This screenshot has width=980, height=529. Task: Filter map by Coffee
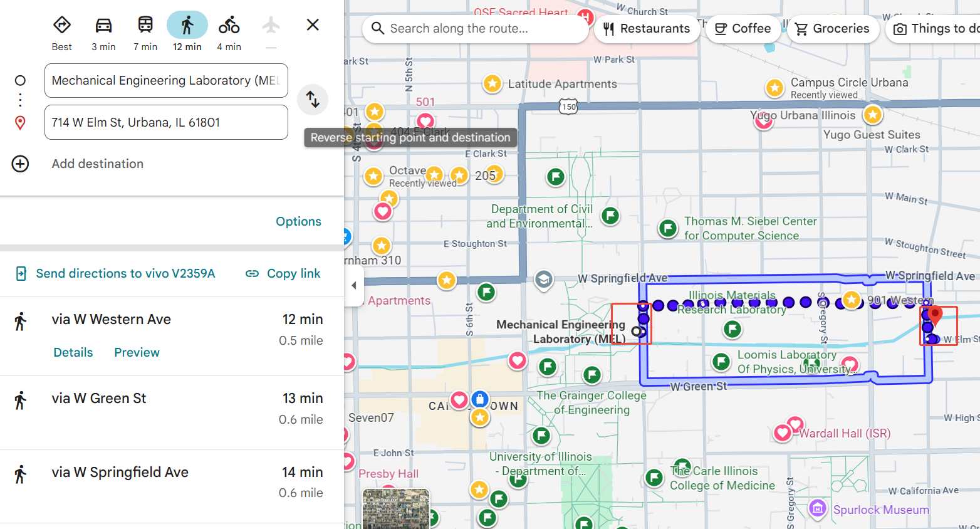[743, 29]
